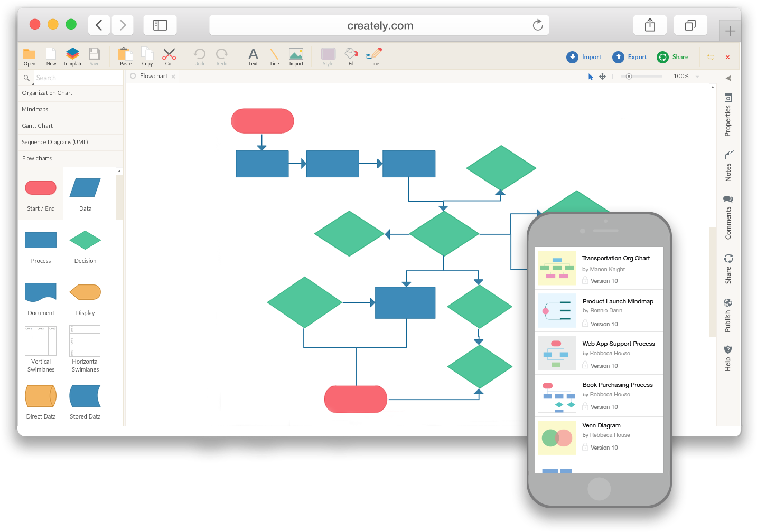The image size is (757, 532).
Task: Click the Export button
Action: [x=630, y=57]
